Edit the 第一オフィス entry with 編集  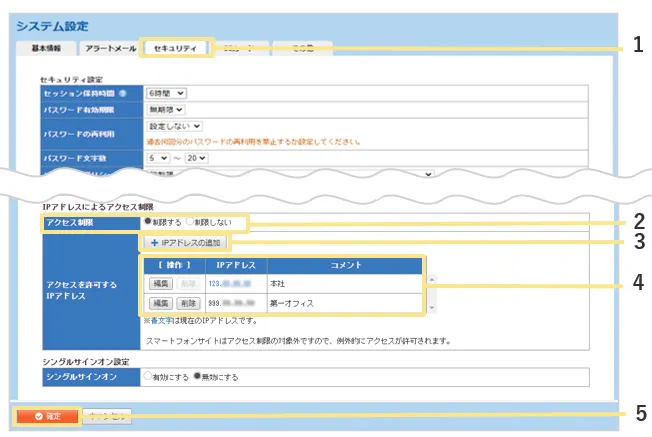coord(161,301)
